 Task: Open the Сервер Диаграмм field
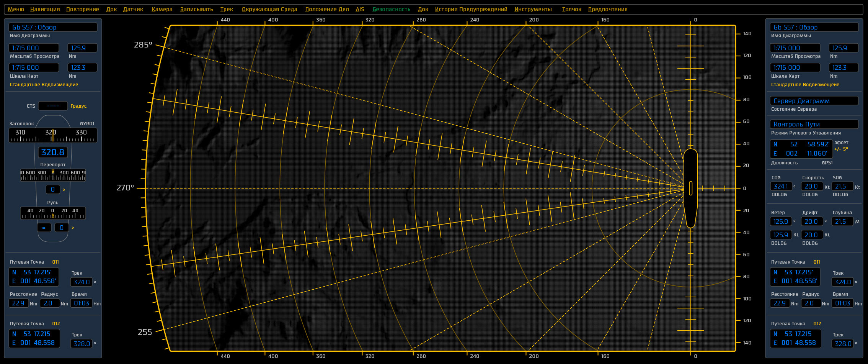(x=814, y=101)
